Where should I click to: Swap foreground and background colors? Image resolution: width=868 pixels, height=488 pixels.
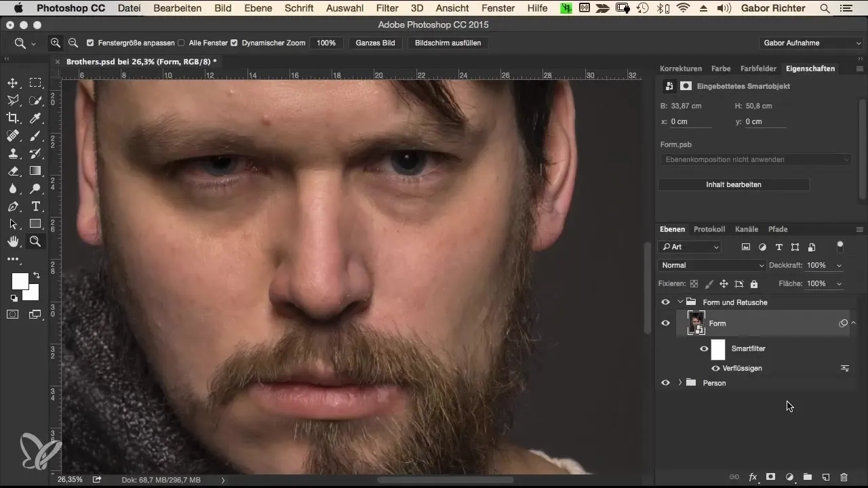click(36, 276)
